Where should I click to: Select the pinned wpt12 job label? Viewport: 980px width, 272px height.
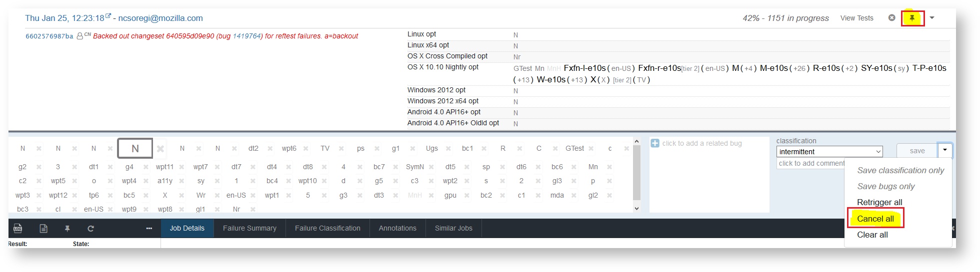click(x=58, y=196)
